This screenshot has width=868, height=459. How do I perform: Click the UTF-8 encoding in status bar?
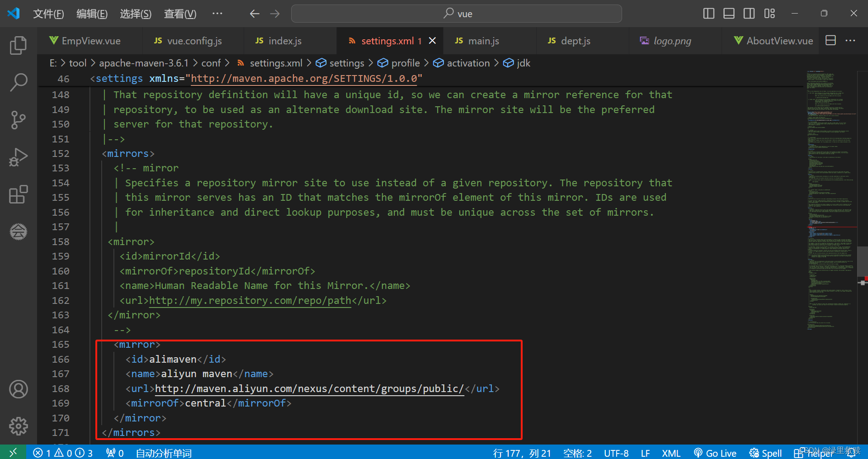(x=616, y=453)
